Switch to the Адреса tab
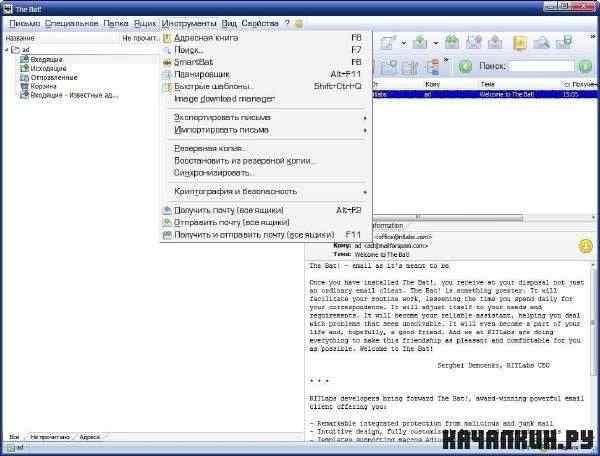Image resolution: width=600 pixels, height=456 pixels. [x=90, y=437]
